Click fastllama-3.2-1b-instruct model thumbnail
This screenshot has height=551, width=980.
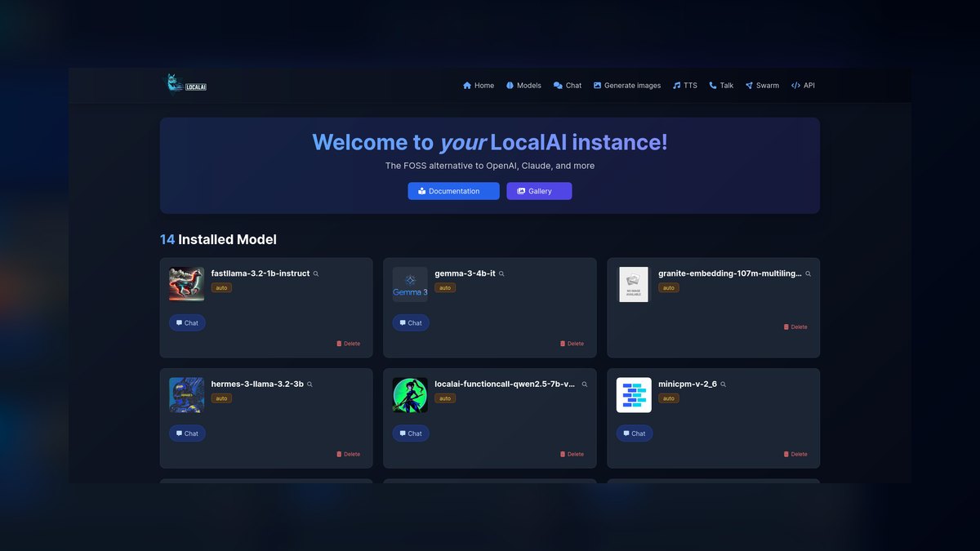186,285
